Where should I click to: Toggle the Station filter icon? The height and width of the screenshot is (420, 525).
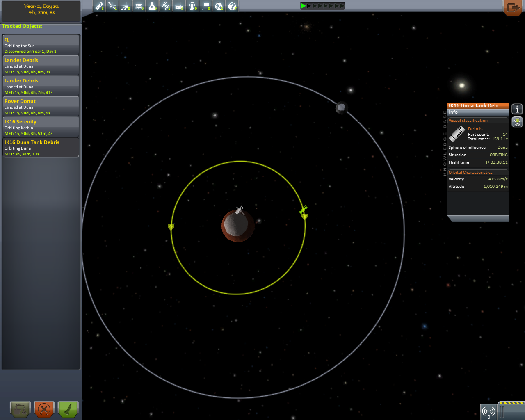coord(166,6)
